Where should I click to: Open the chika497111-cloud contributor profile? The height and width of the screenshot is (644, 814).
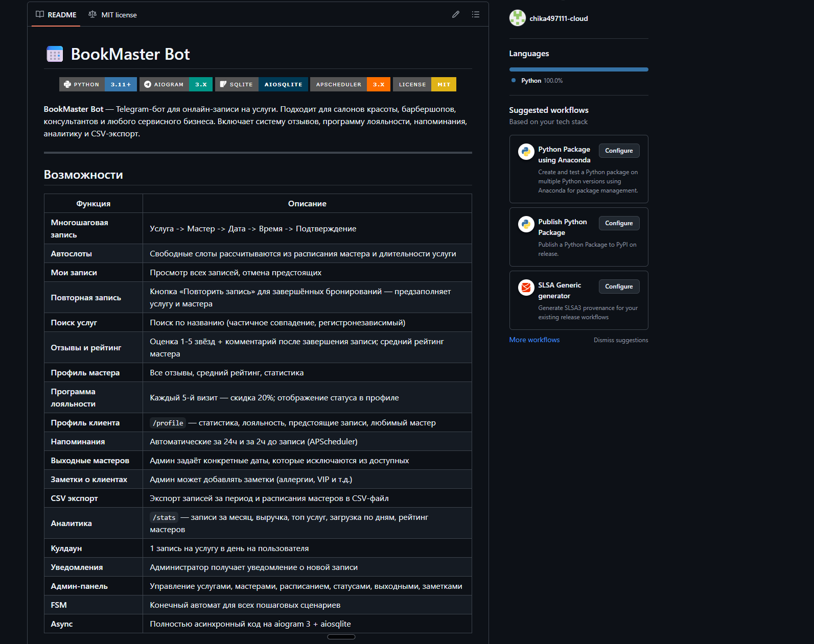(559, 18)
